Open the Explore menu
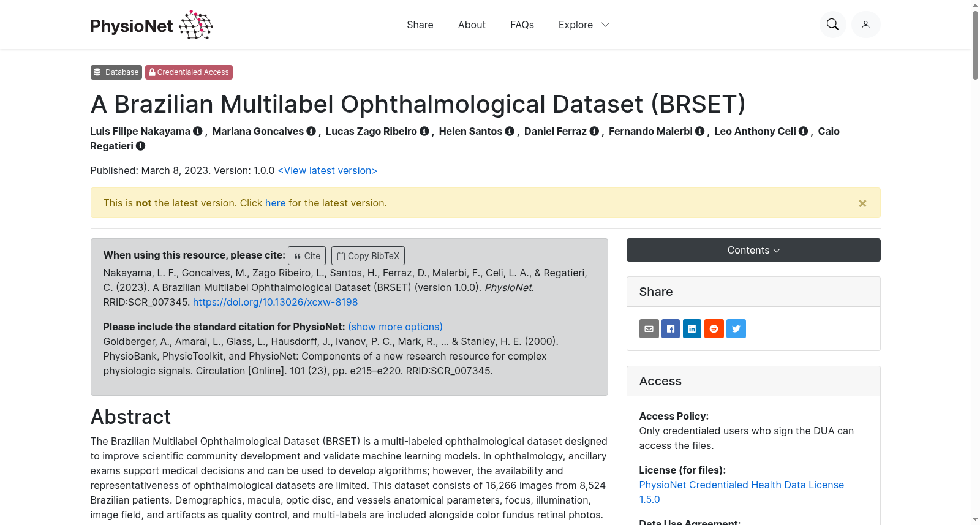 coord(584,25)
